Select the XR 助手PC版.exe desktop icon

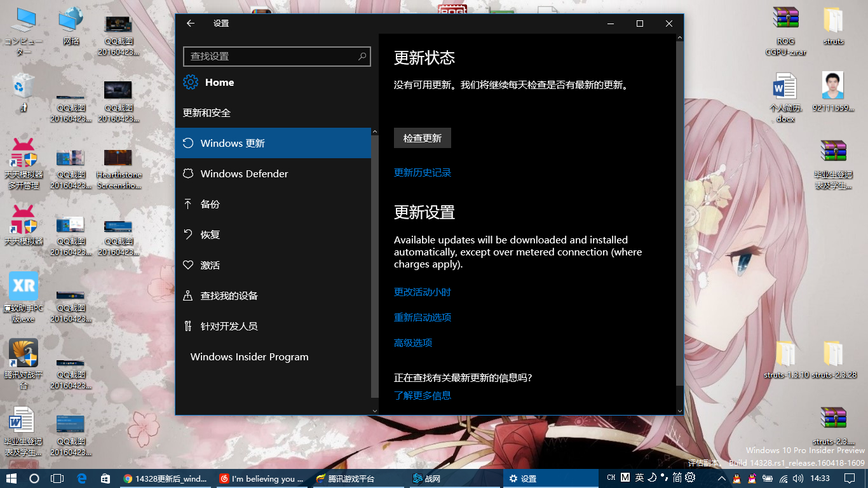[x=24, y=297]
